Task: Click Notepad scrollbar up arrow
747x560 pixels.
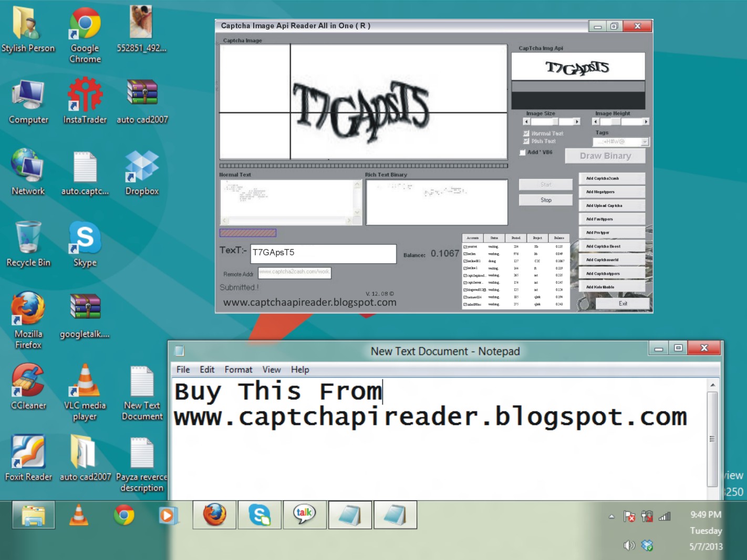Action: (x=712, y=385)
